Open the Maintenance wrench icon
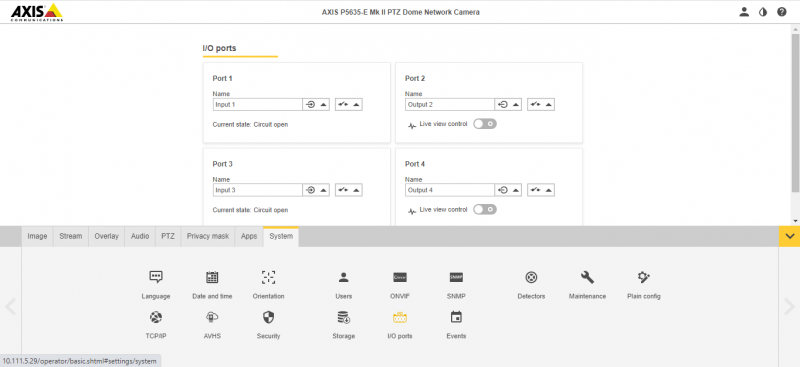This screenshot has width=800, height=367. click(587, 277)
